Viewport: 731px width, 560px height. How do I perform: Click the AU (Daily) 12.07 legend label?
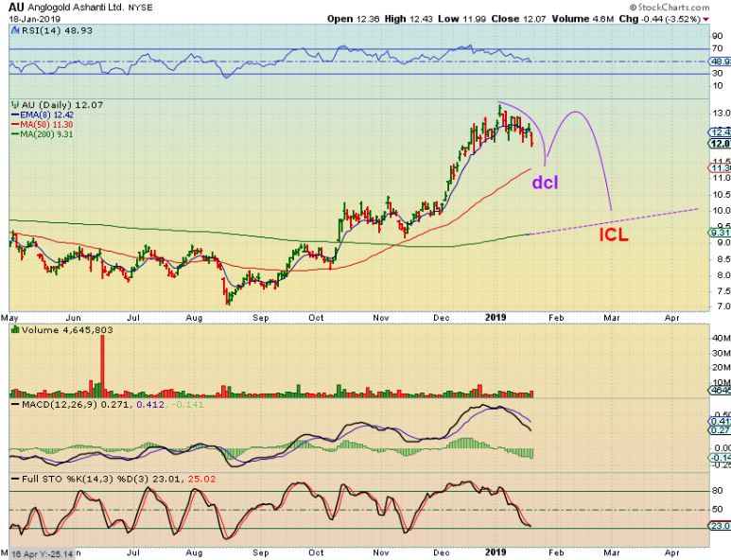click(x=62, y=105)
